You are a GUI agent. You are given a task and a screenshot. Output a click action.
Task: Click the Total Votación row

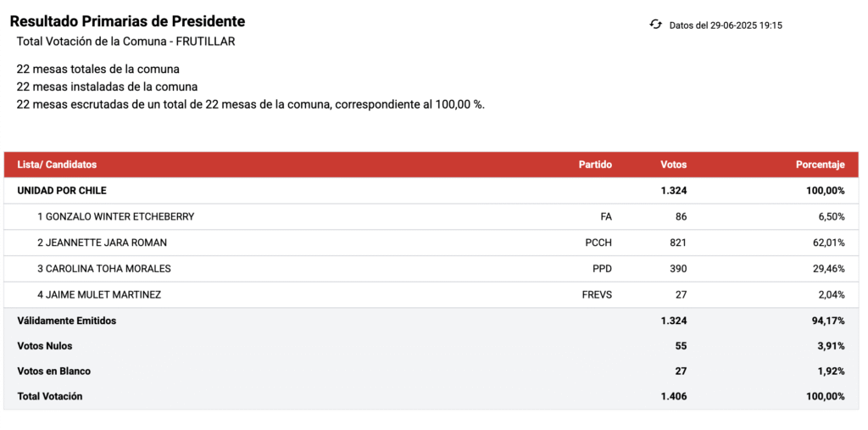point(431,397)
